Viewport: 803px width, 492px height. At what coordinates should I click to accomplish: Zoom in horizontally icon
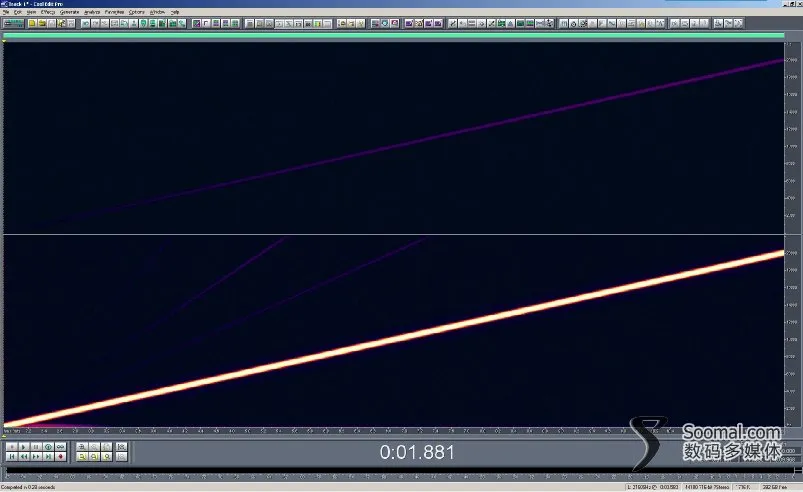82,446
